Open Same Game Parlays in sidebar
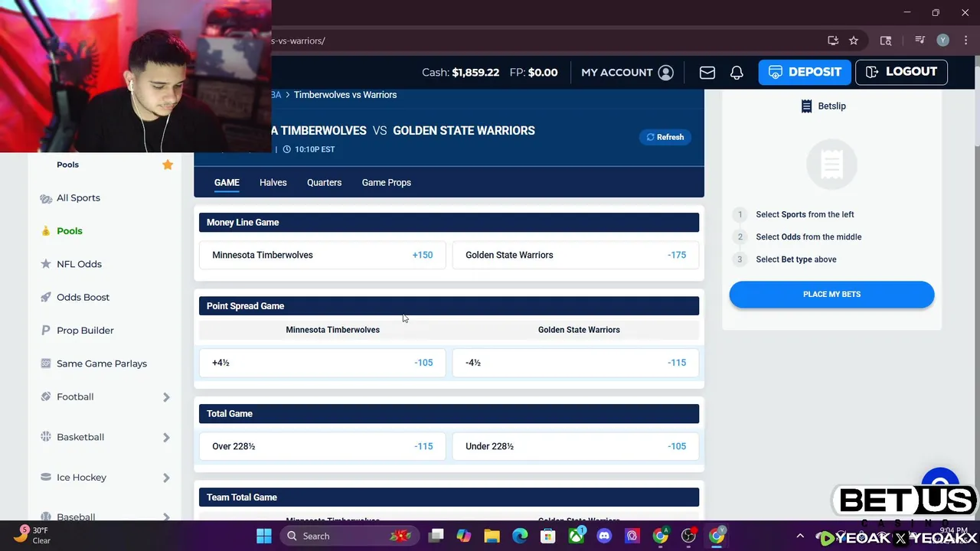This screenshot has height=551, width=980. pos(102,364)
